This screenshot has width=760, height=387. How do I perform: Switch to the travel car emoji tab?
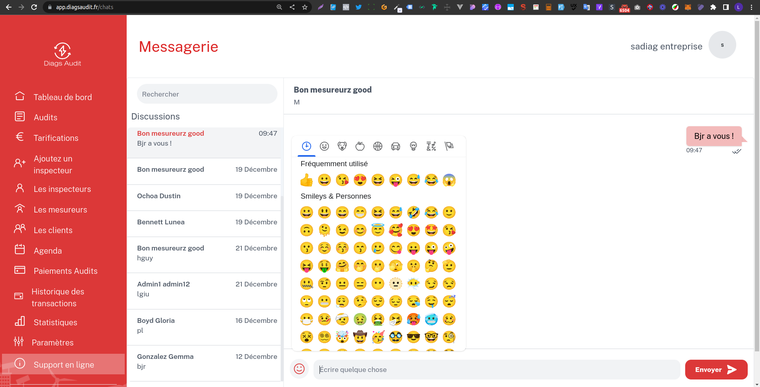[396, 146]
